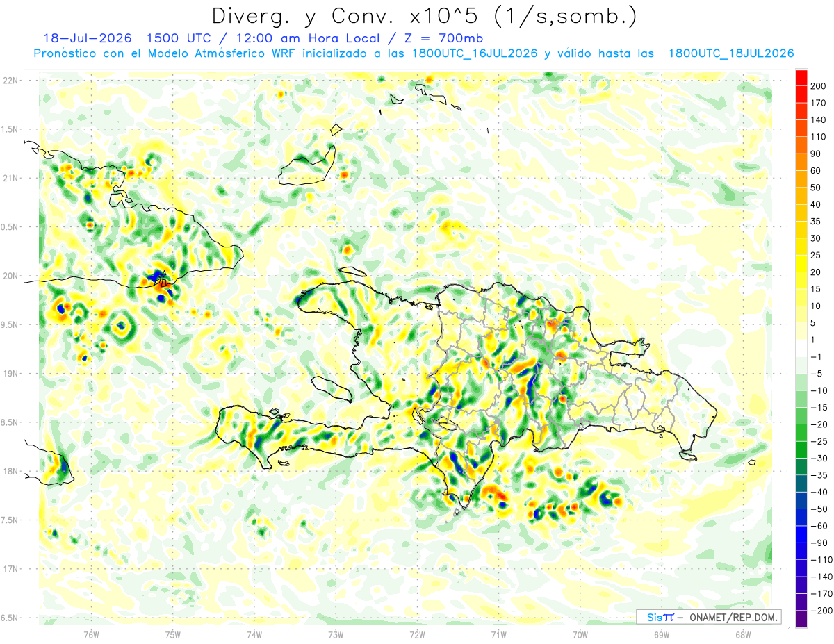Click the '74W' longitude label
The height and width of the screenshot is (644, 834).
coord(254,634)
